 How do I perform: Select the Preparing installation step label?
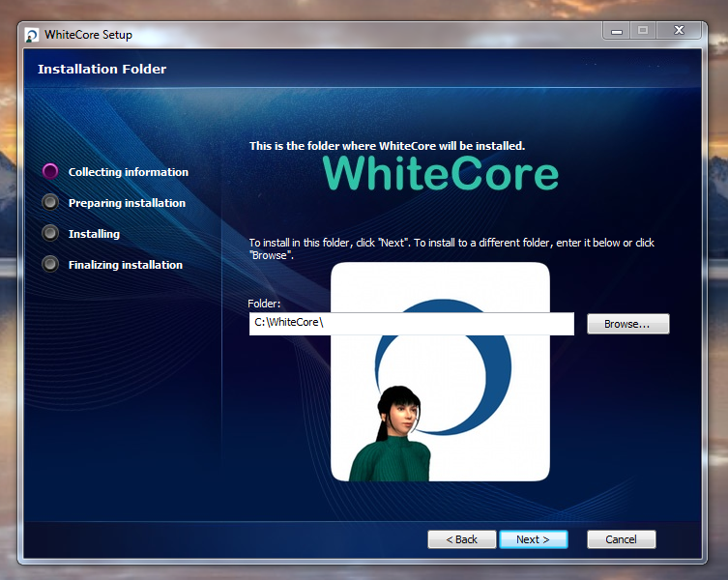point(127,203)
